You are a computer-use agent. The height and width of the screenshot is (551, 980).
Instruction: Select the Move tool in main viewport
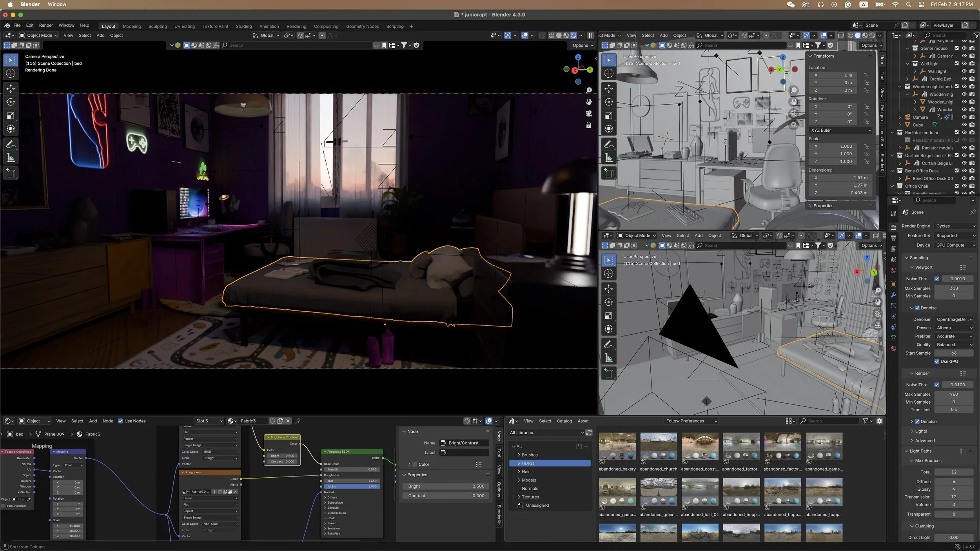[11, 89]
